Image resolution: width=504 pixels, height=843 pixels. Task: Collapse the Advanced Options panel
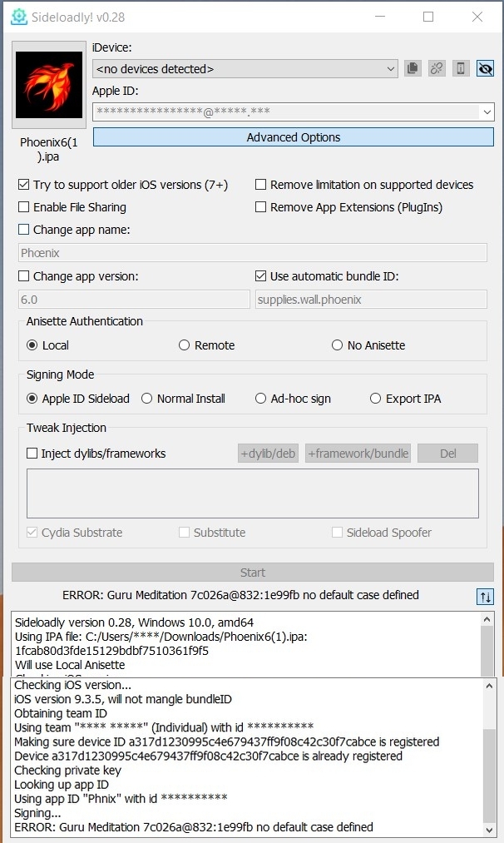tap(293, 137)
